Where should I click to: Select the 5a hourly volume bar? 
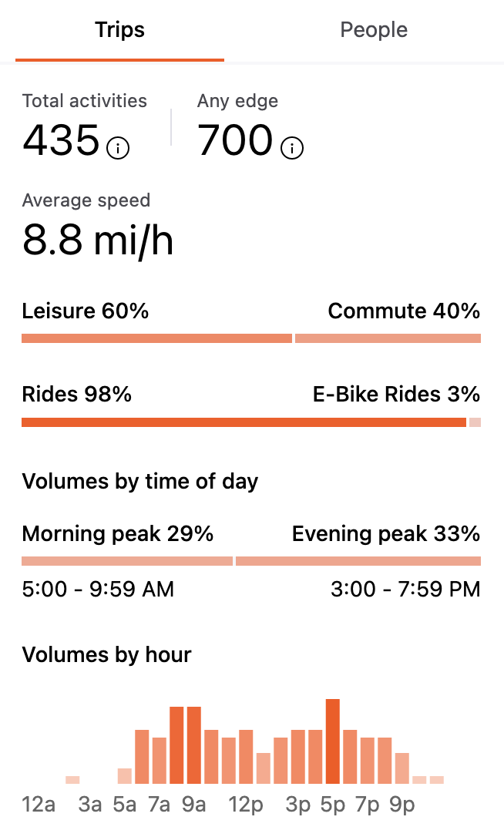[x=124, y=776]
